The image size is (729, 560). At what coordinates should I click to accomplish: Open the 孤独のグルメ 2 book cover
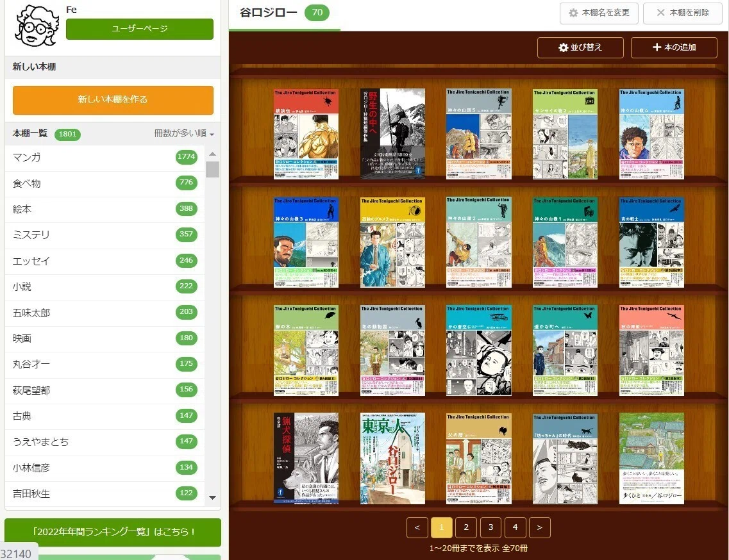(393, 242)
